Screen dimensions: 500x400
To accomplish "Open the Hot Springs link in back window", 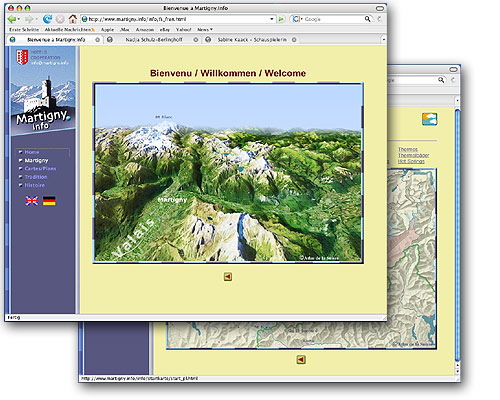I will pyautogui.click(x=411, y=161).
